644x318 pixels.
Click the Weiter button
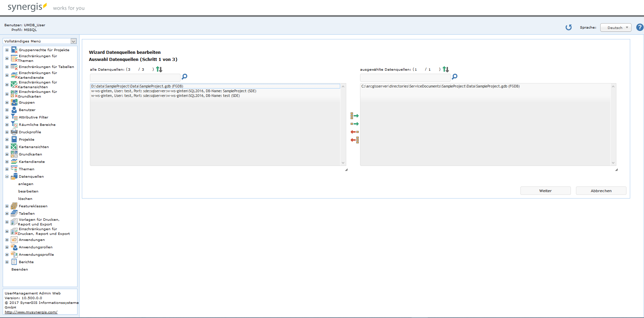click(x=545, y=191)
